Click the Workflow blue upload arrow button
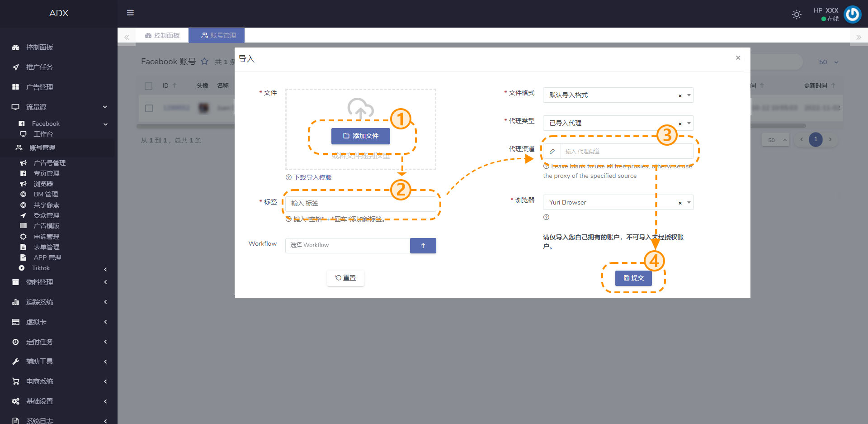This screenshot has height=424, width=868. [x=423, y=245]
